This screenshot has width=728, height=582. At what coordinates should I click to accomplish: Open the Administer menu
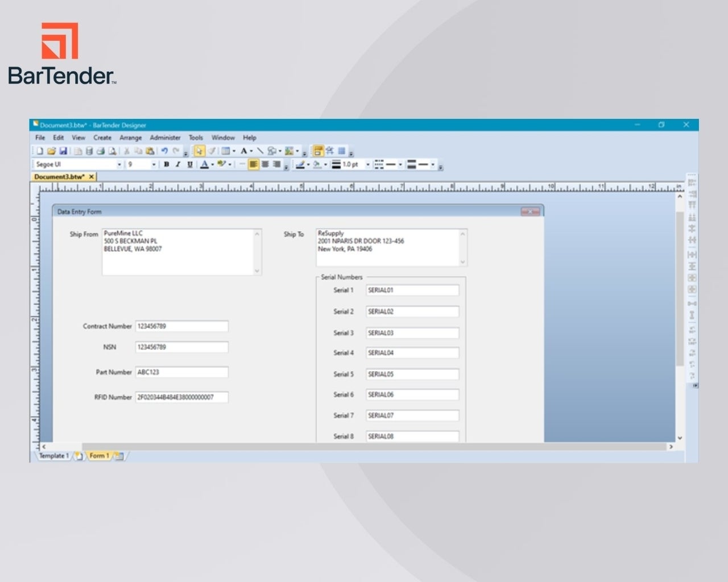(x=165, y=138)
